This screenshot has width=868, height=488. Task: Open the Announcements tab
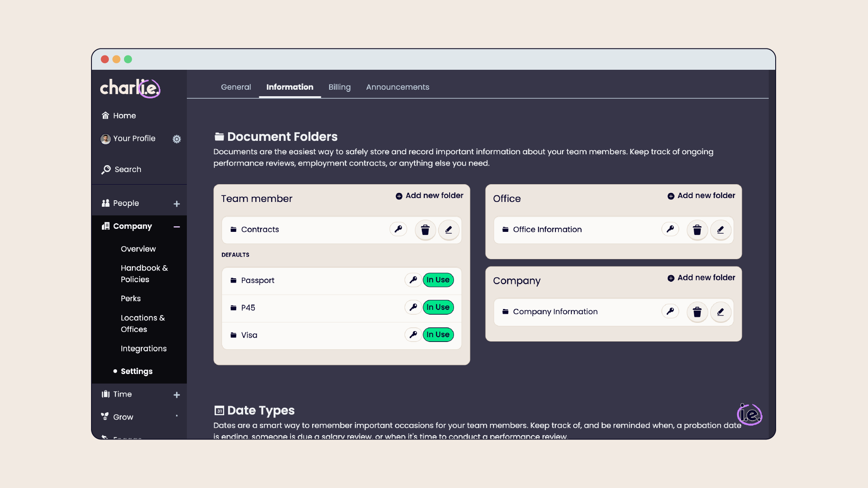[397, 87]
